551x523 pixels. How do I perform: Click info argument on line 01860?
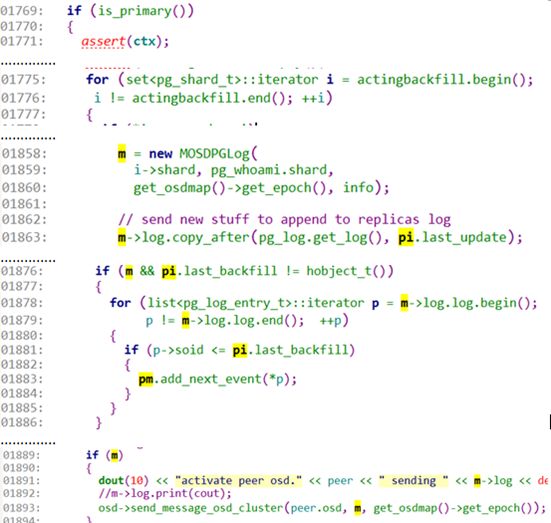(x=358, y=187)
